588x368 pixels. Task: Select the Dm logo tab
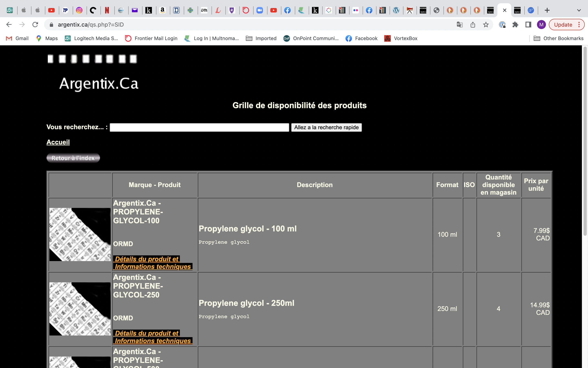coord(204,10)
